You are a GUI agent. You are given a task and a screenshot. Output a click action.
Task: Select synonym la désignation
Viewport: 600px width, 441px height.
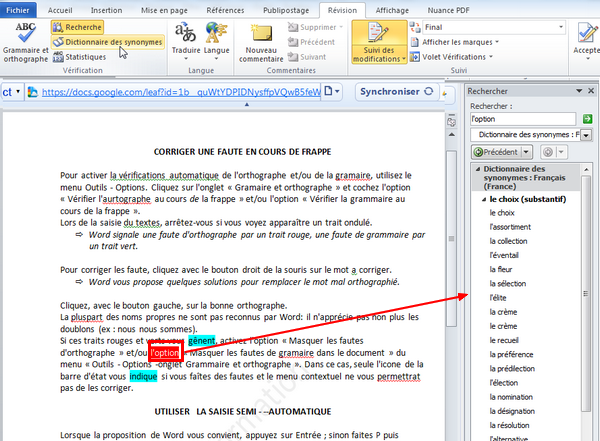pyautogui.click(x=512, y=411)
